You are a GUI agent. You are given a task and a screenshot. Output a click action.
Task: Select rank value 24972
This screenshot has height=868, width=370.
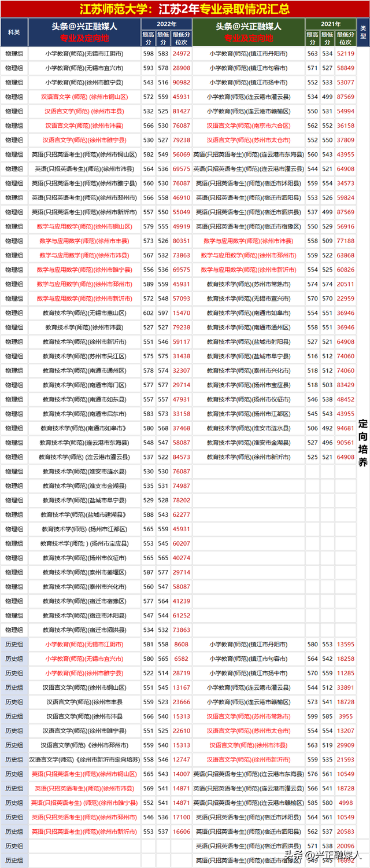[182, 53]
